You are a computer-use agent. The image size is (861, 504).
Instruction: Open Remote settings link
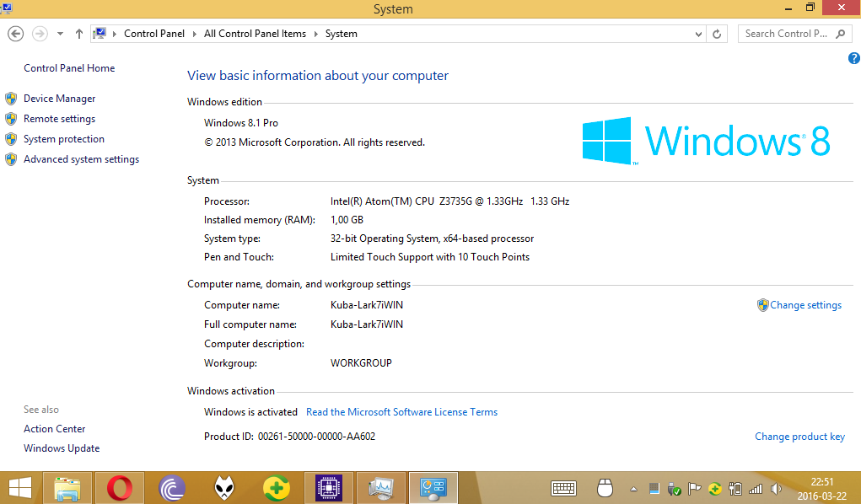tap(59, 119)
